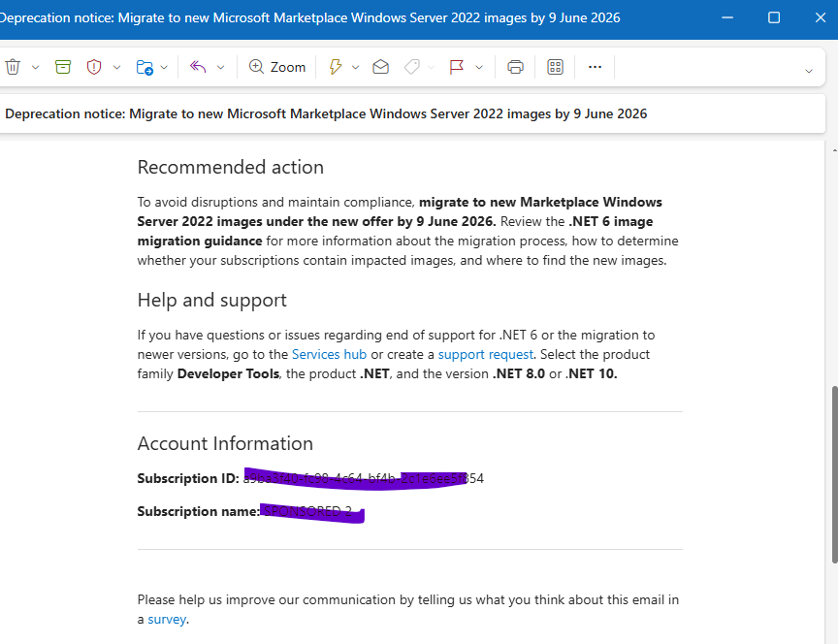Expand reply options dropdown
The image size is (838, 644).
pos(220,67)
